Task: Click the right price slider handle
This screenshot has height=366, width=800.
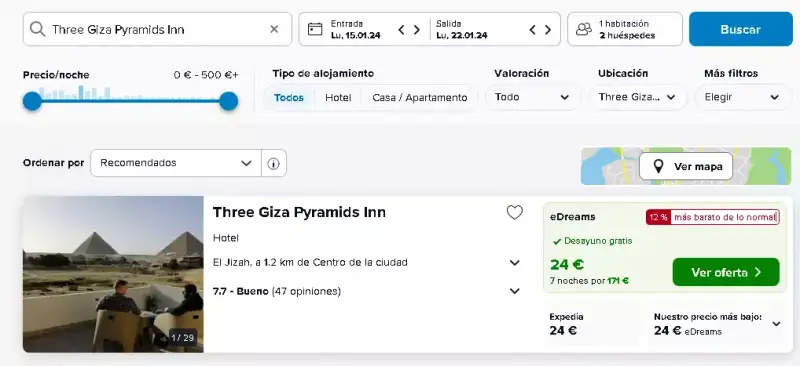Action: pos(229,101)
